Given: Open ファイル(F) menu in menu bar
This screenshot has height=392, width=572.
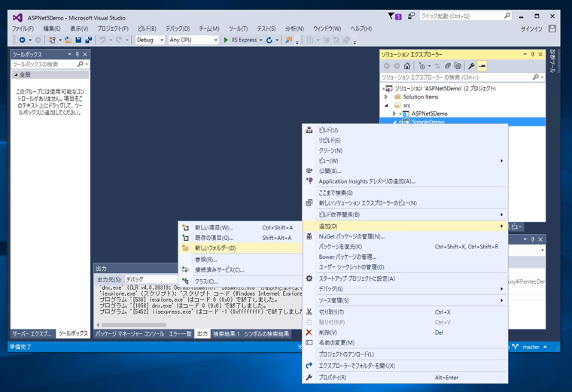Looking at the screenshot, I should click(23, 29).
